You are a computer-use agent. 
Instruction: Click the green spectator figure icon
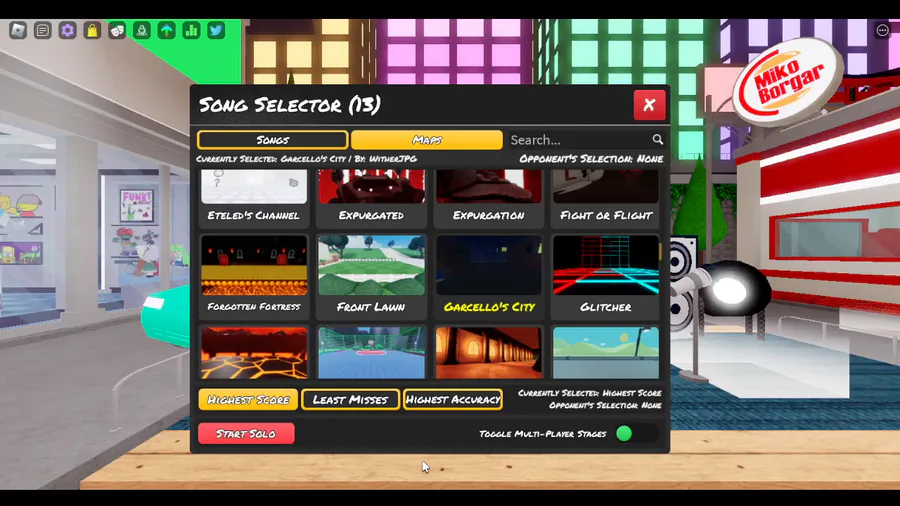142,30
